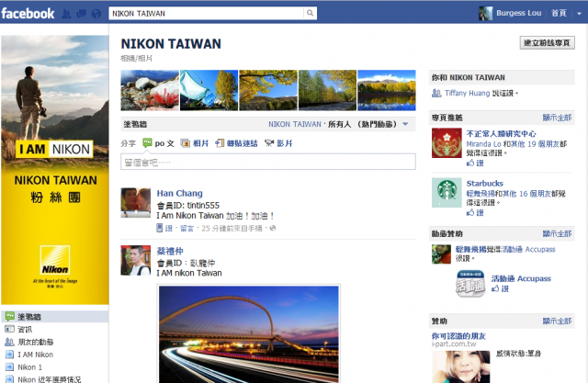Click the 留個言吧 comment box
588x383 pixels.
[268, 162]
